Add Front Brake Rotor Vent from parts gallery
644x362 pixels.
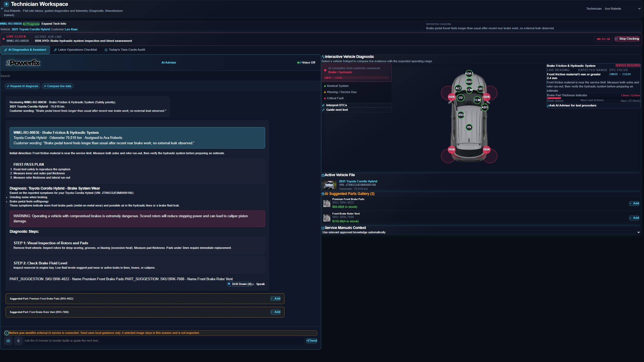pyautogui.click(x=634, y=218)
